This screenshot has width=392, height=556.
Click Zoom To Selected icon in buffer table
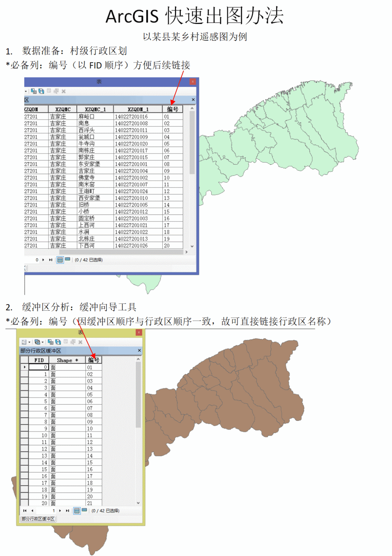(x=73, y=342)
